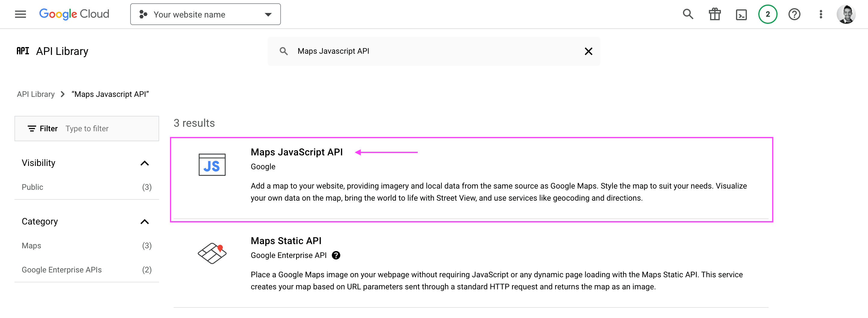Open the Maps JavaScript API result
Image resolution: width=868 pixels, height=318 pixels.
pyautogui.click(x=297, y=152)
